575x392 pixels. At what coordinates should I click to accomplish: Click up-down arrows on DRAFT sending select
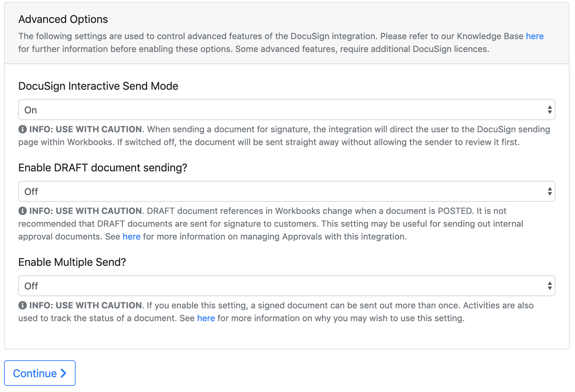click(550, 191)
